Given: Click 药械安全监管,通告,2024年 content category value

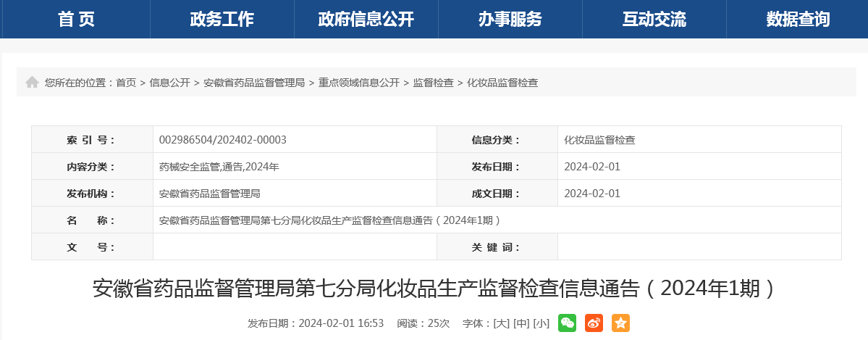Looking at the screenshot, I should pos(219,167).
